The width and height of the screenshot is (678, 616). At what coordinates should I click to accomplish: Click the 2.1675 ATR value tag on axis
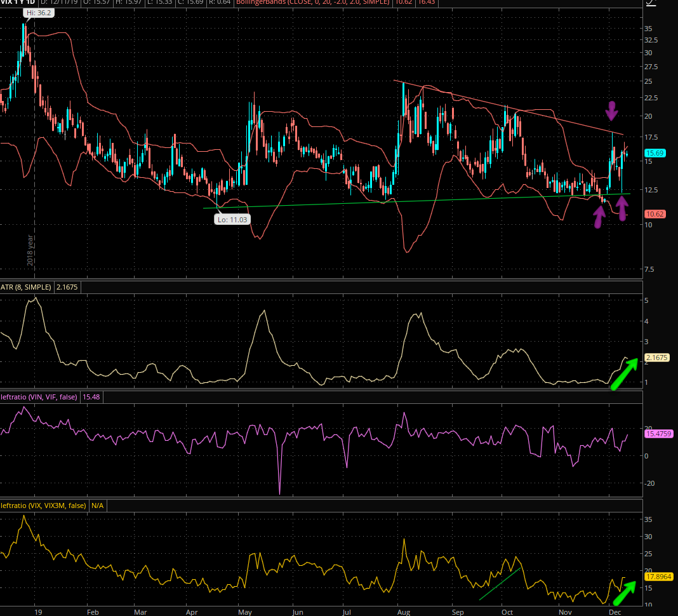click(x=656, y=359)
